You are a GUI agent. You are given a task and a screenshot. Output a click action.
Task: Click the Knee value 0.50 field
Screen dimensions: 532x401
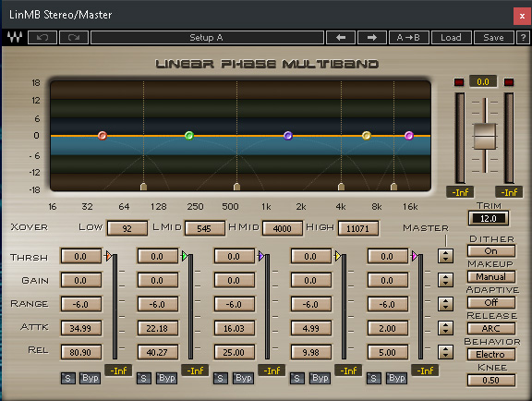491,381
